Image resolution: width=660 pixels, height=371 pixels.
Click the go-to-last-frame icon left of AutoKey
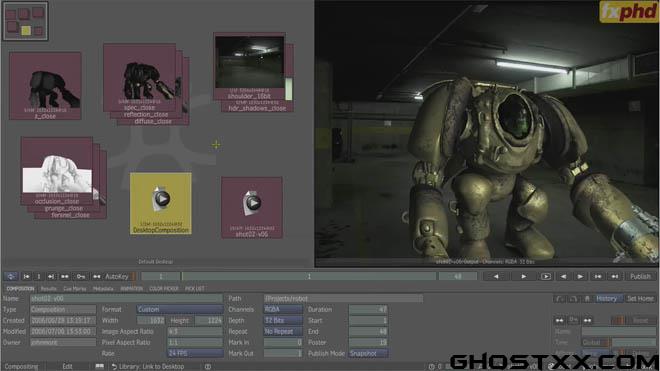point(51,277)
